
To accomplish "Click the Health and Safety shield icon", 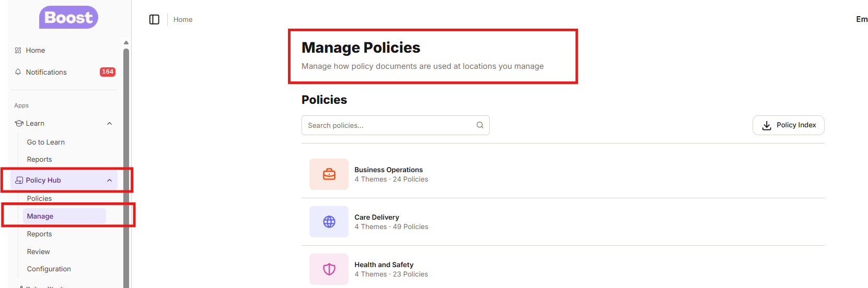I will coord(329,269).
